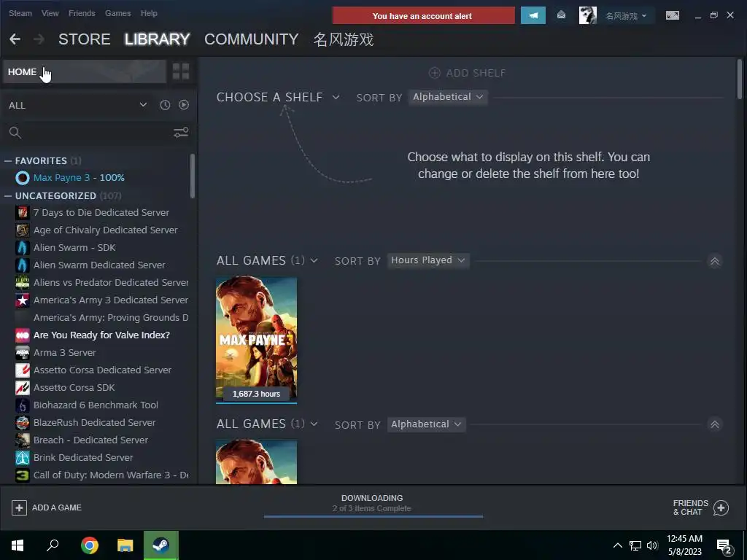Screen dimensions: 747x560
Task: Click the library search magnifier icon
Action: pyautogui.click(x=15, y=133)
